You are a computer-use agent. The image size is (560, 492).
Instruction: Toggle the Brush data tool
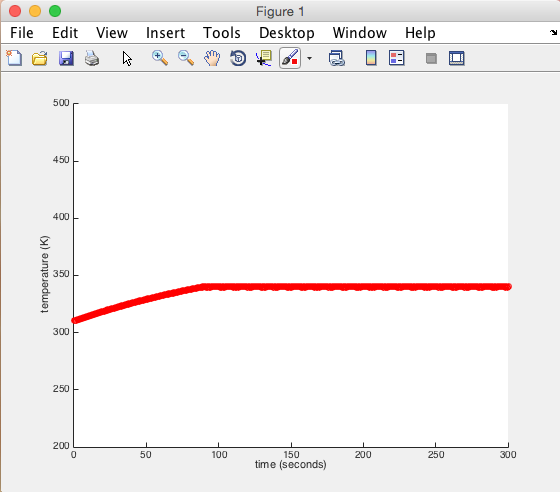coord(290,58)
